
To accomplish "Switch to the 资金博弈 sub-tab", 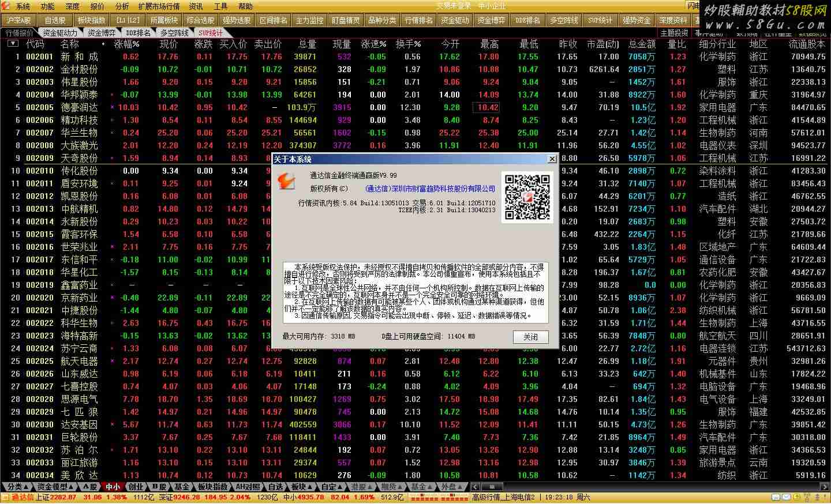I will pyautogui.click(x=102, y=33).
